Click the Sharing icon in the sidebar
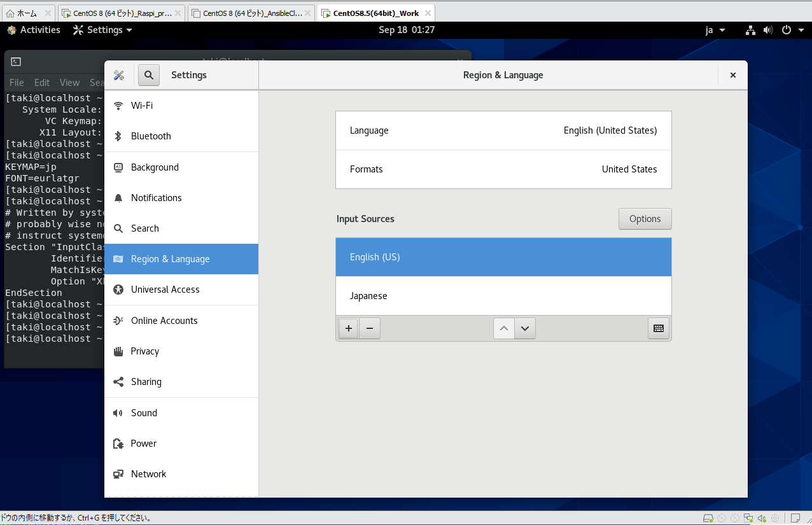 point(118,382)
